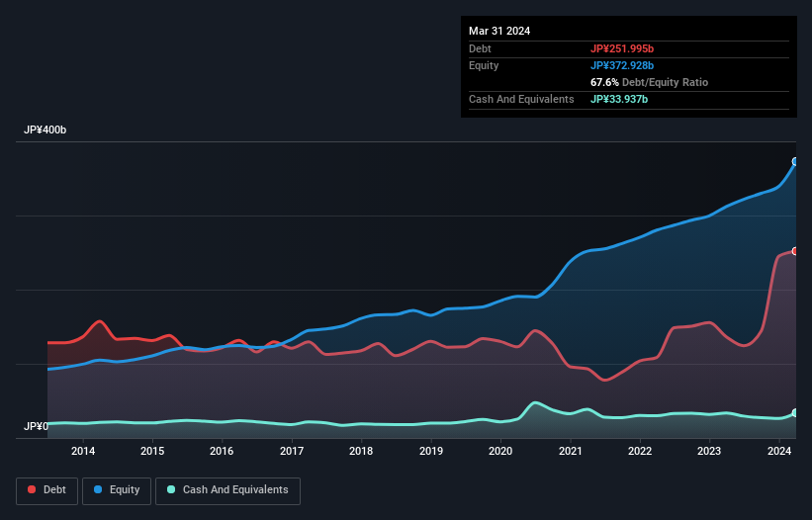This screenshot has height=520, width=812.
Task: Click the 2023 x-axis label
Action: 709,451
